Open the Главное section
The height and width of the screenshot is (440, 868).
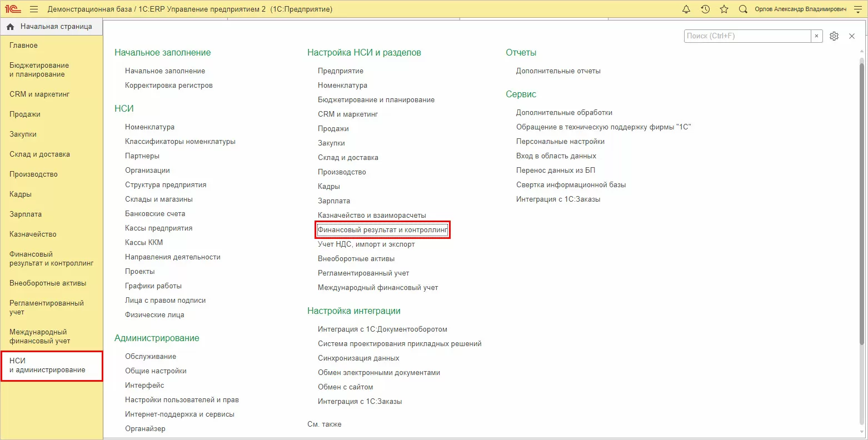coord(24,46)
